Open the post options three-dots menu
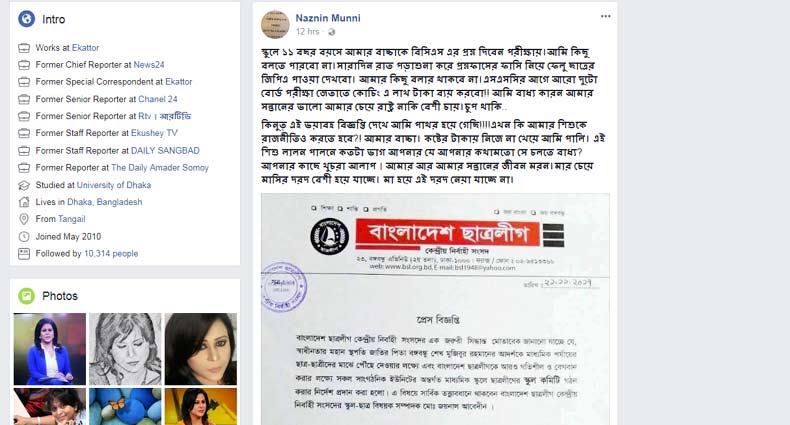Image resolution: width=790 pixels, height=425 pixels. (x=606, y=16)
